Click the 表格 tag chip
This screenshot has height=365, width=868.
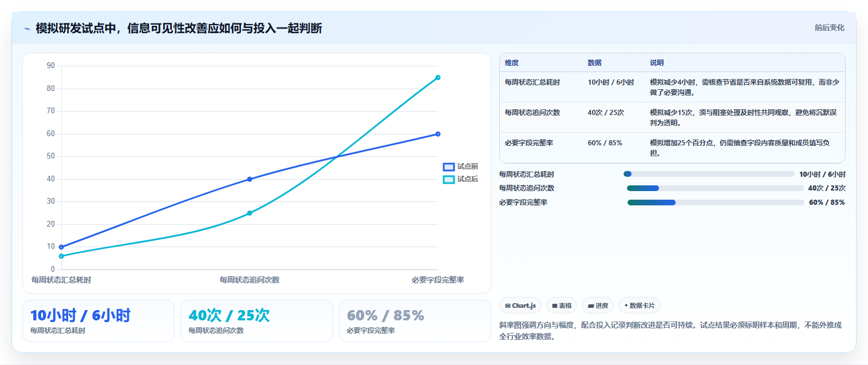[x=562, y=306]
